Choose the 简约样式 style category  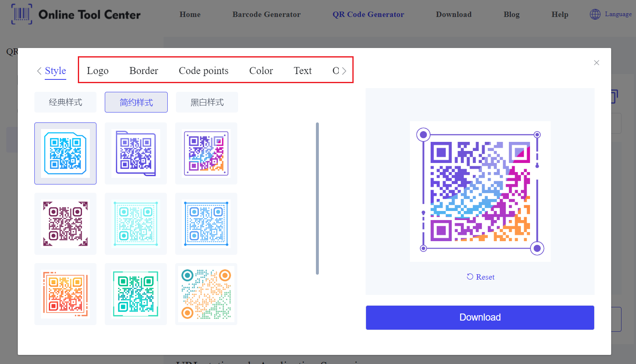(136, 102)
